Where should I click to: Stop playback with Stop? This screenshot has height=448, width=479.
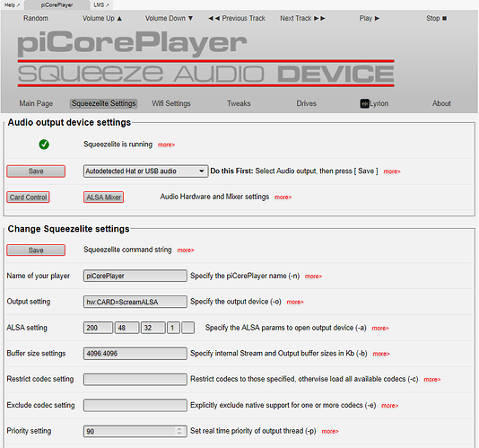[436, 18]
